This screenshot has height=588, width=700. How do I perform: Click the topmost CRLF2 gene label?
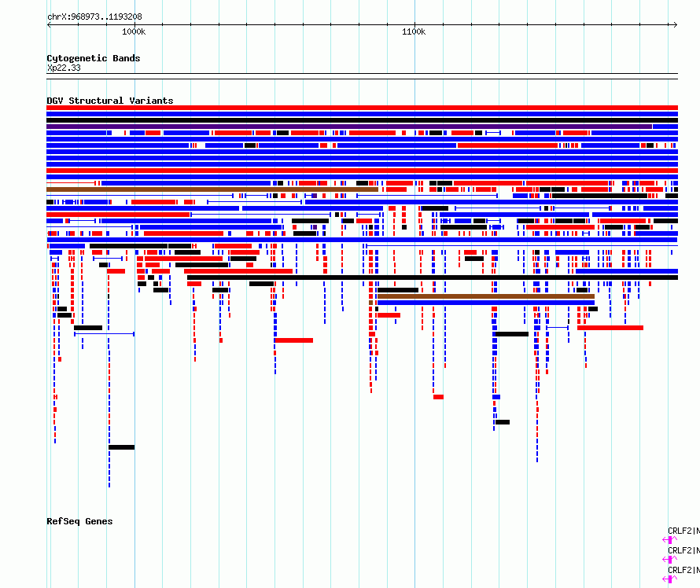pyautogui.click(x=683, y=531)
